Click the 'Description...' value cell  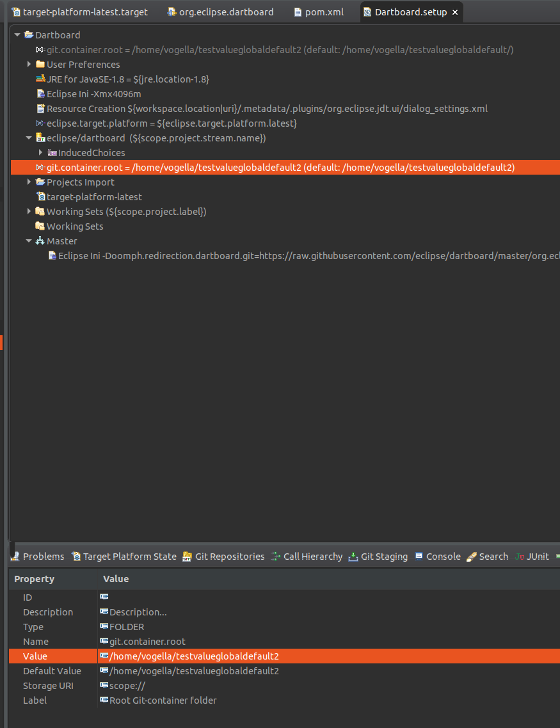(138, 612)
